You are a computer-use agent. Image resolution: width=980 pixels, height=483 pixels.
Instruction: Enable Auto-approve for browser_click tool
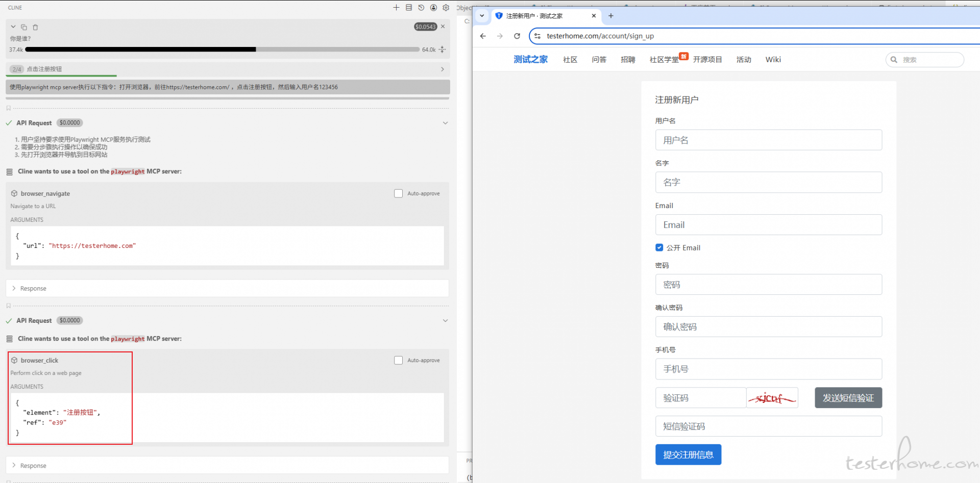pos(398,361)
